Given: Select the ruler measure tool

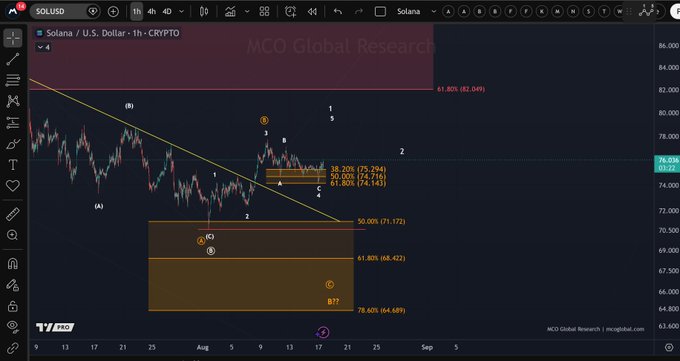Looking at the screenshot, I should (x=13, y=214).
